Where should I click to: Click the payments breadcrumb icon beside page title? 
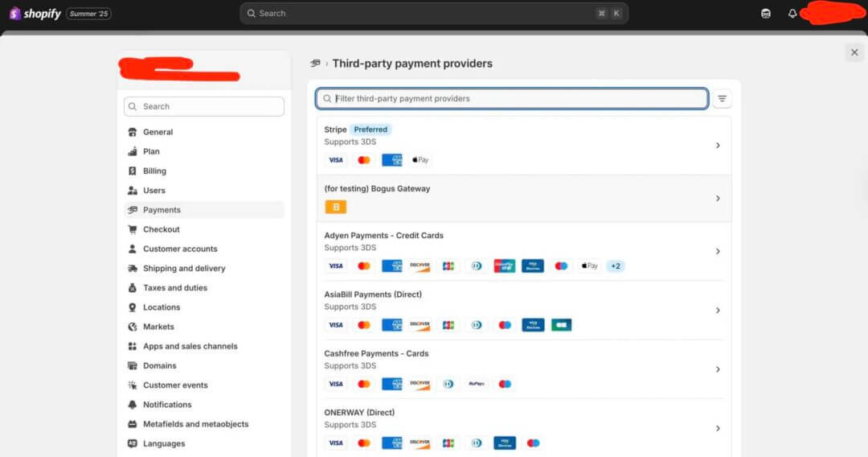(x=316, y=63)
